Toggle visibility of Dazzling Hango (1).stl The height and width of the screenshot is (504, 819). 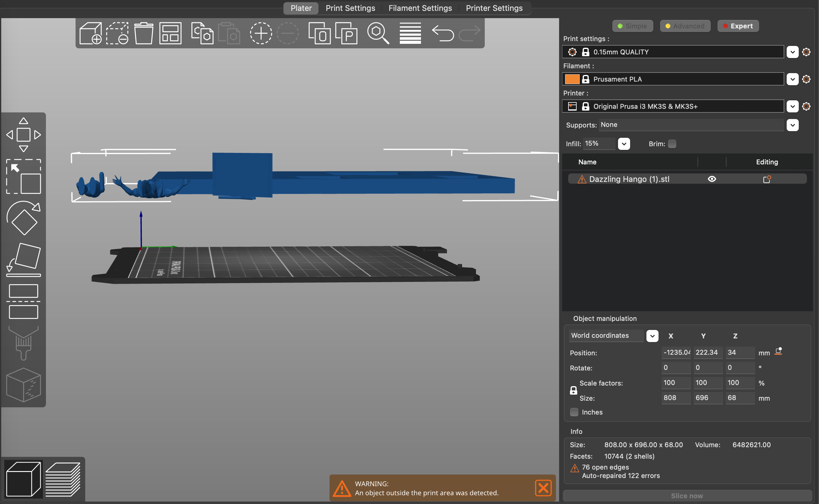coord(712,179)
